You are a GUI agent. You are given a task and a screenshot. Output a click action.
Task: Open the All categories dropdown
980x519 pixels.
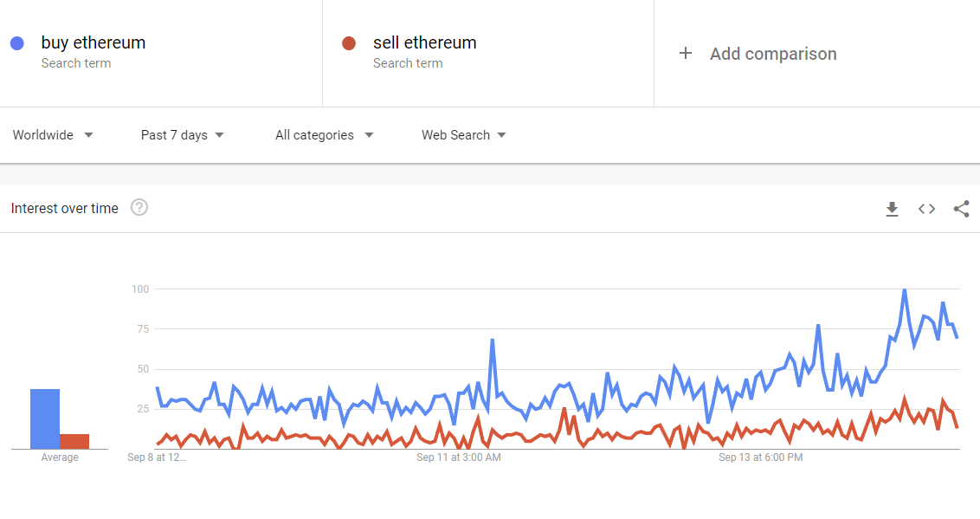tap(325, 135)
